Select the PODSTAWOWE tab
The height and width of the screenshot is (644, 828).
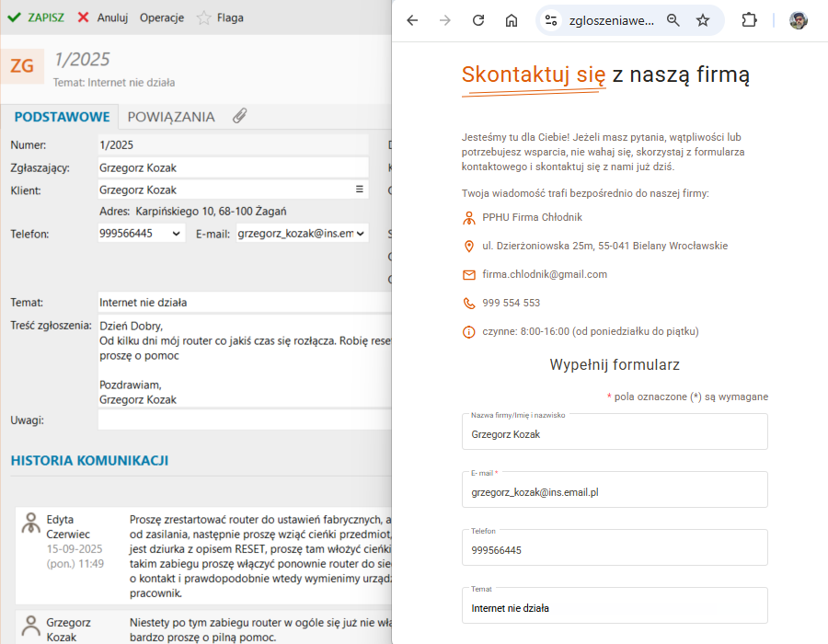pyautogui.click(x=63, y=117)
